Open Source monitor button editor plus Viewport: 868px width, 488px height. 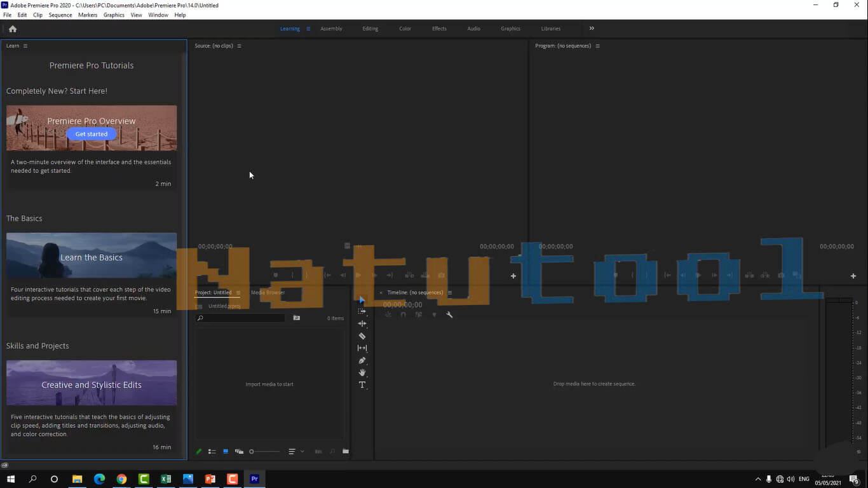coord(513,276)
